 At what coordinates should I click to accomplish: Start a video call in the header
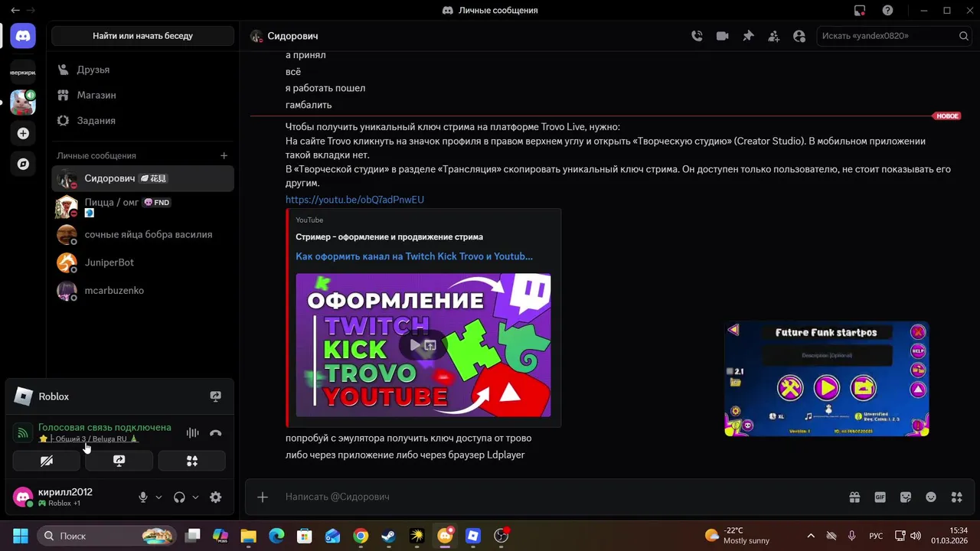[722, 36]
